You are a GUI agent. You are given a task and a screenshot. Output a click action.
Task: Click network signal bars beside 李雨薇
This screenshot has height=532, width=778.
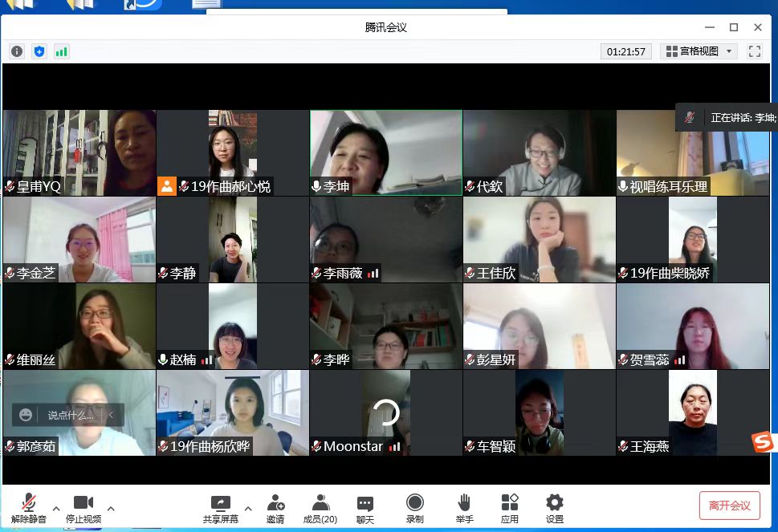coord(373,273)
